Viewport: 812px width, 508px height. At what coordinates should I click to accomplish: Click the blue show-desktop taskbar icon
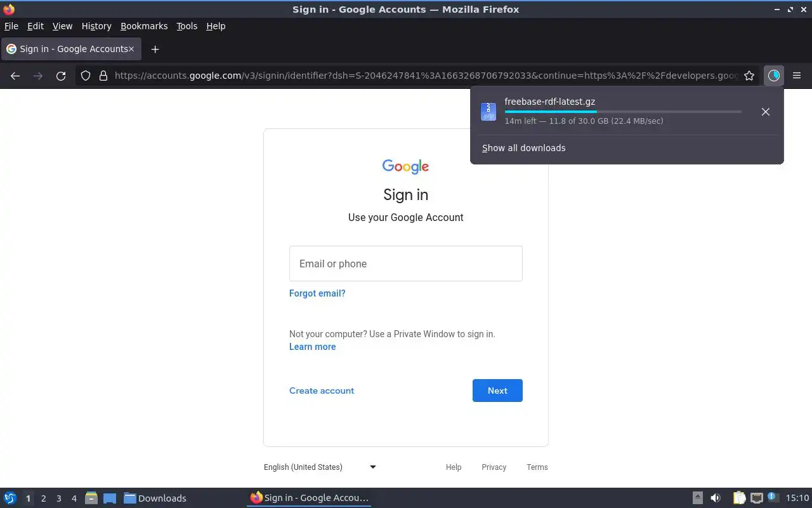tap(110, 498)
